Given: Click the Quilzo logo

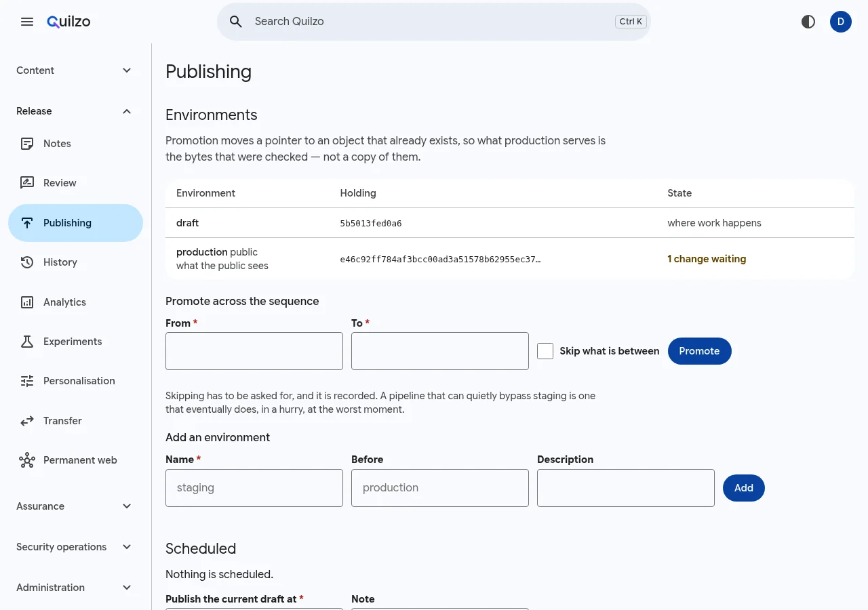Looking at the screenshot, I should [x=68, y=22].
